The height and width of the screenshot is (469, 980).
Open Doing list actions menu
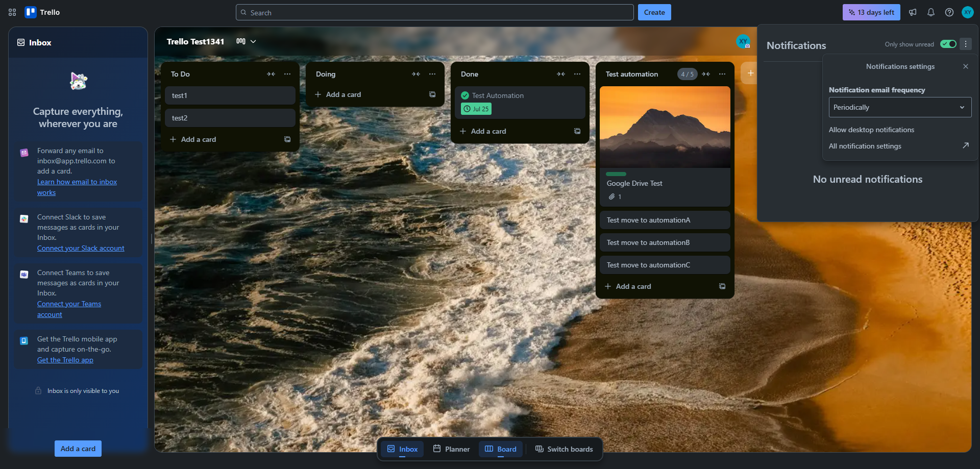[432, 74]
